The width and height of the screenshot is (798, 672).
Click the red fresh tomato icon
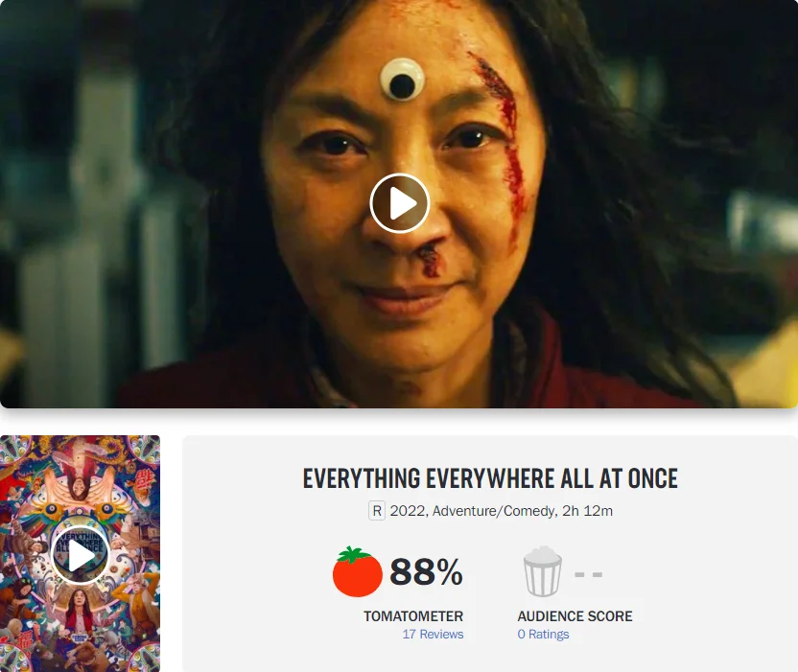(x=357, y=571)
